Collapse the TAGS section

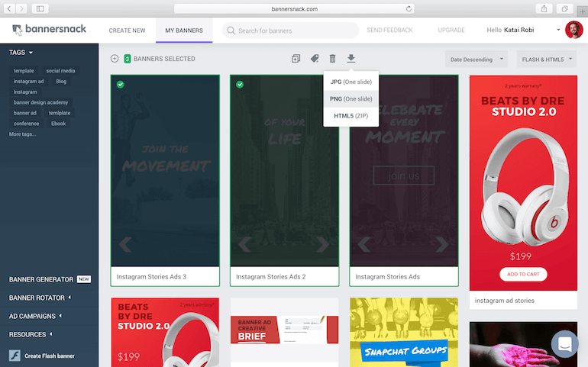21,53
